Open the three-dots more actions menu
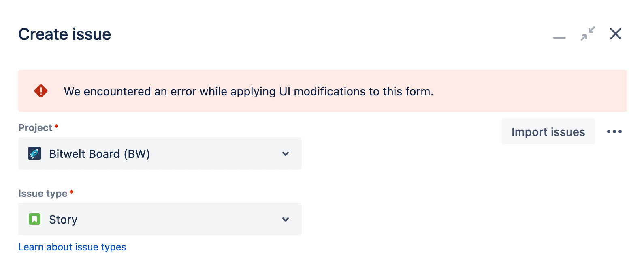The image size is (644, 267). pos(614,131)
